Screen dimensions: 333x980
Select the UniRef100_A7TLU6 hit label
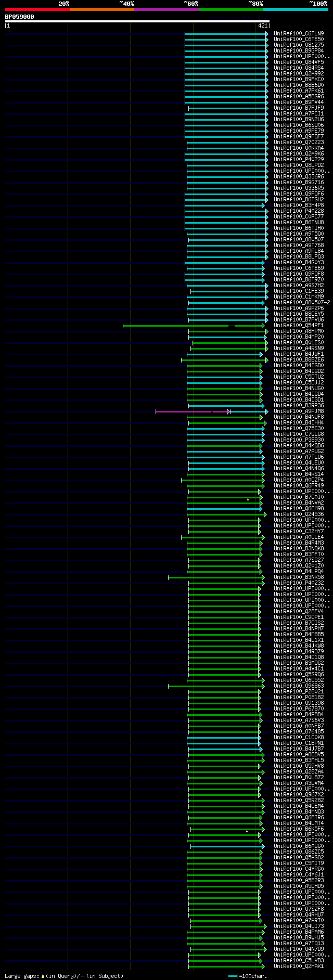tap(299, 457)
